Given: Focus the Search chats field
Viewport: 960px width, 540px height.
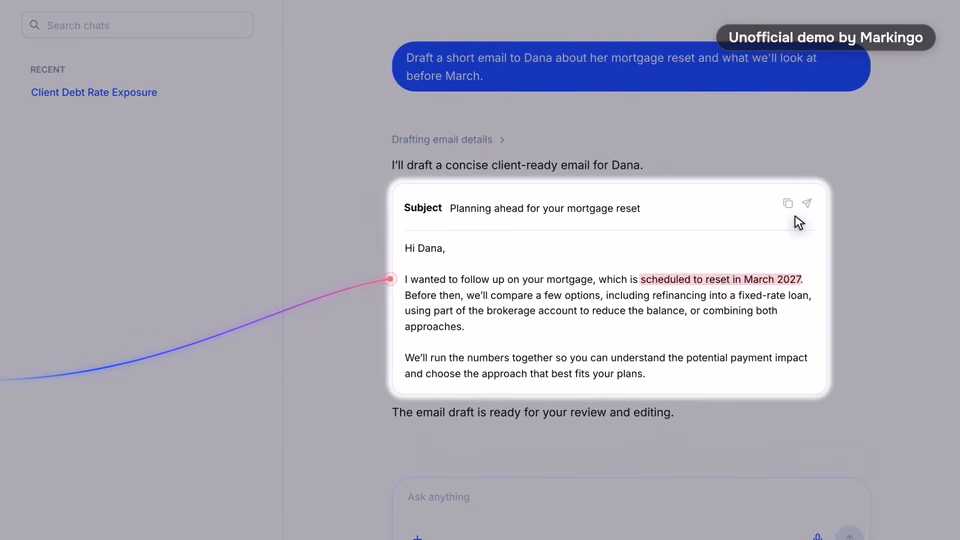Looking at the screenshot, I should (137, 25).
